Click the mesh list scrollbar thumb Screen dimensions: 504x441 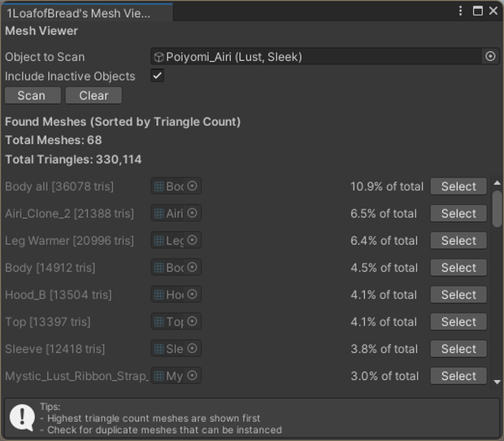(497, 209)
